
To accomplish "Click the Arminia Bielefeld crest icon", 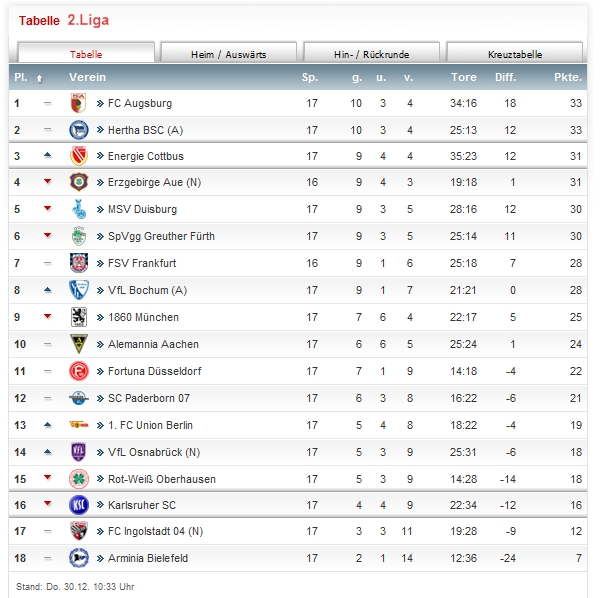I will [x=78, y=558].
